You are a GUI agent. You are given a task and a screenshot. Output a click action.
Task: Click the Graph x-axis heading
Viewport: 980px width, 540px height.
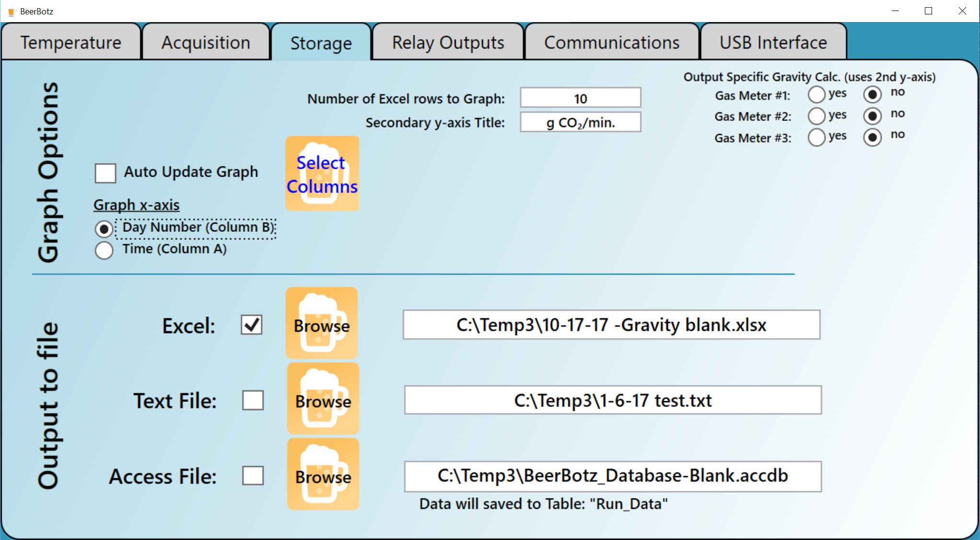[x=136, y=205]
